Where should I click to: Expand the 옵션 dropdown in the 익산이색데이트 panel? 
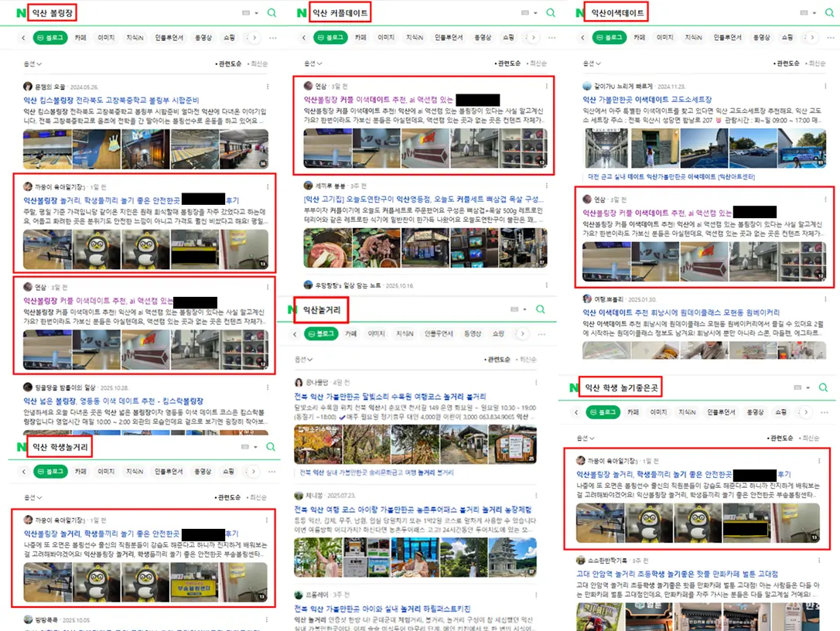(592, 63)
